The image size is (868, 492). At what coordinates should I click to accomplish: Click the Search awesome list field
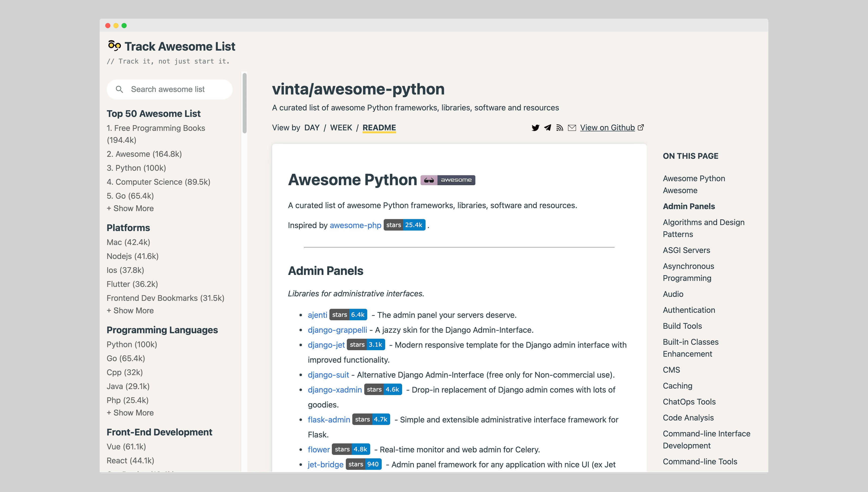tap(170, 89)
